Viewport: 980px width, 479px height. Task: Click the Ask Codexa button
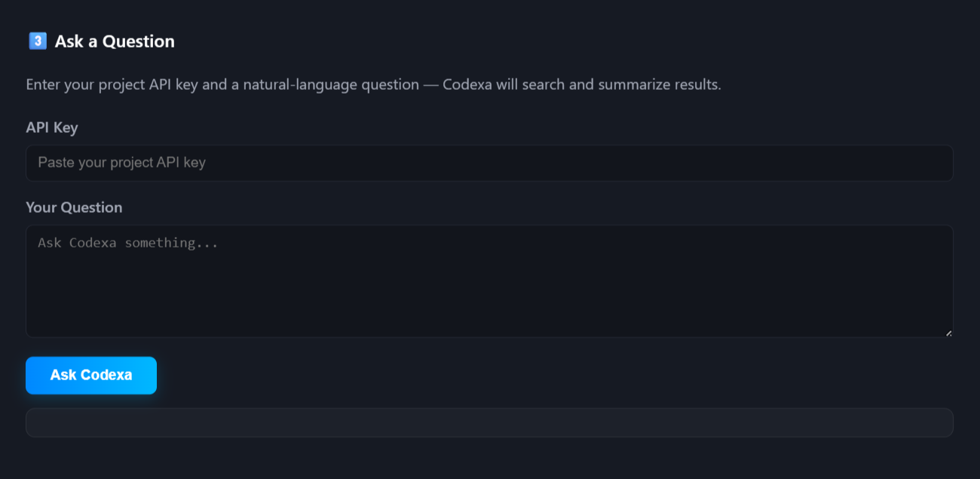click(91, 375)
